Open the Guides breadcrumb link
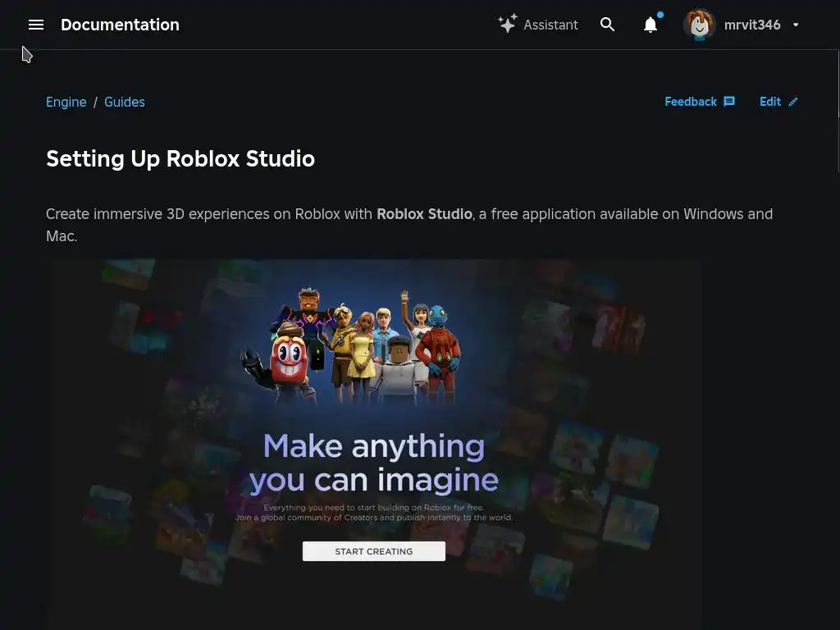 click(x=125, y=102)
